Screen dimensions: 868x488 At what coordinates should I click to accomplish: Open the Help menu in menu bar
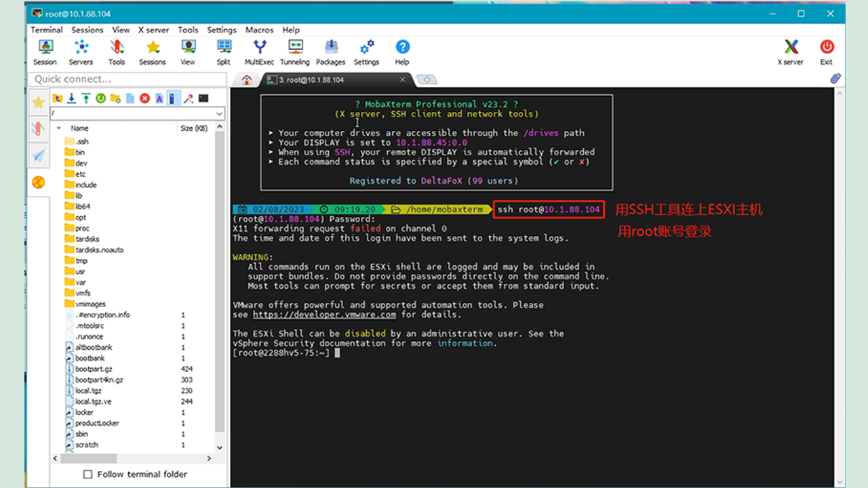point(291,30)
